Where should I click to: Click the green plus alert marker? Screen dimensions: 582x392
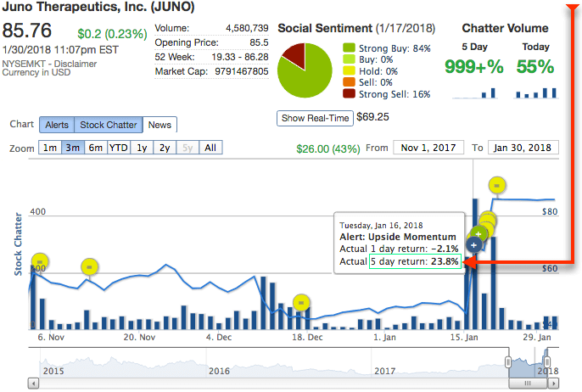click(478, 234)
